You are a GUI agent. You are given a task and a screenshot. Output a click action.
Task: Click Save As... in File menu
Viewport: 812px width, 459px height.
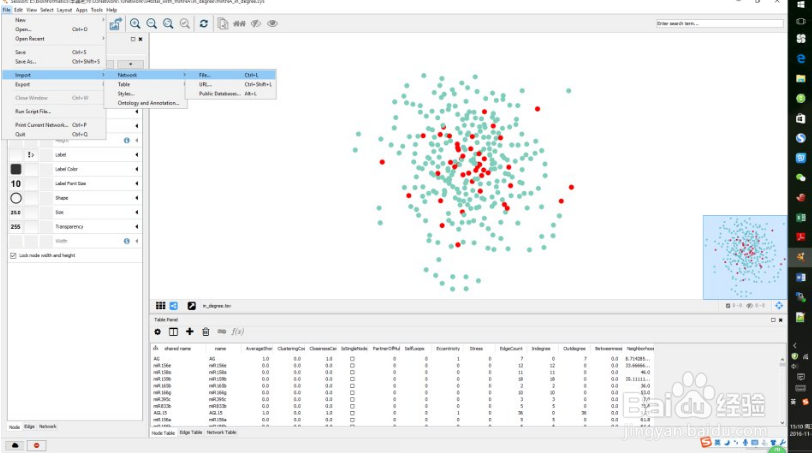[54, 62]
